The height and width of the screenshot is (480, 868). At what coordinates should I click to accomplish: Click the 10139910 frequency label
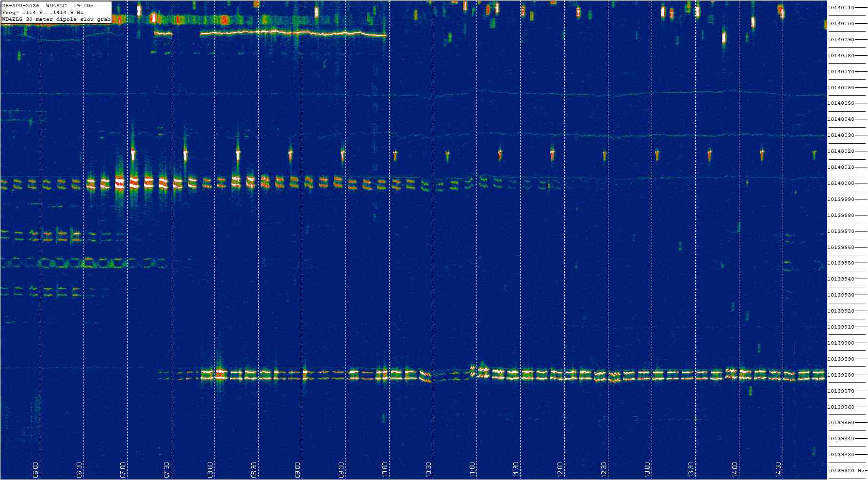(x=841, y=327)
